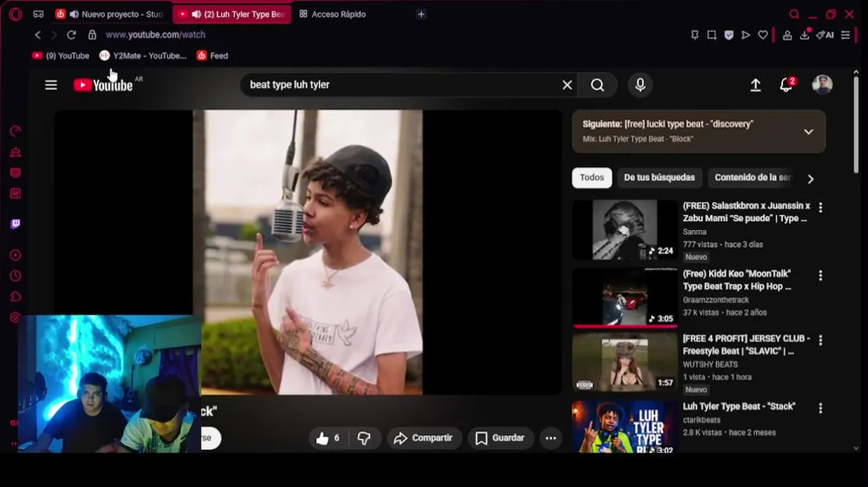The image size is (868, 487).
Task: Take snapshot with toolbar crop icon
Action: point(711,34)
